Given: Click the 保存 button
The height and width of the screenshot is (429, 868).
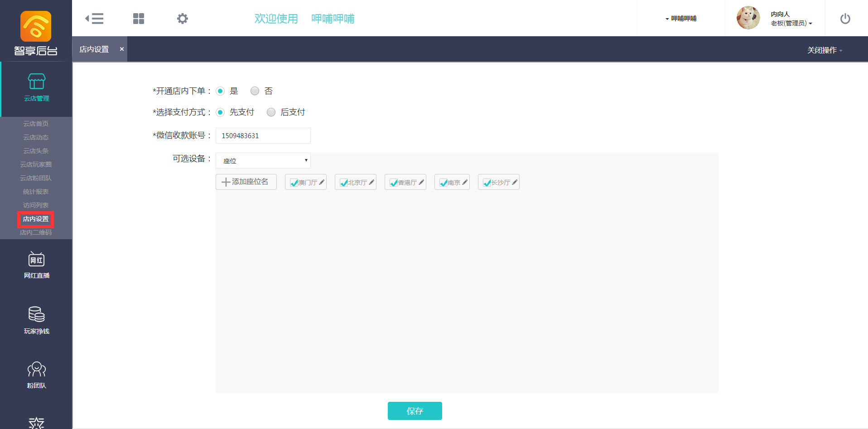Looking at the screenshot, I should (x=415, y=411).
